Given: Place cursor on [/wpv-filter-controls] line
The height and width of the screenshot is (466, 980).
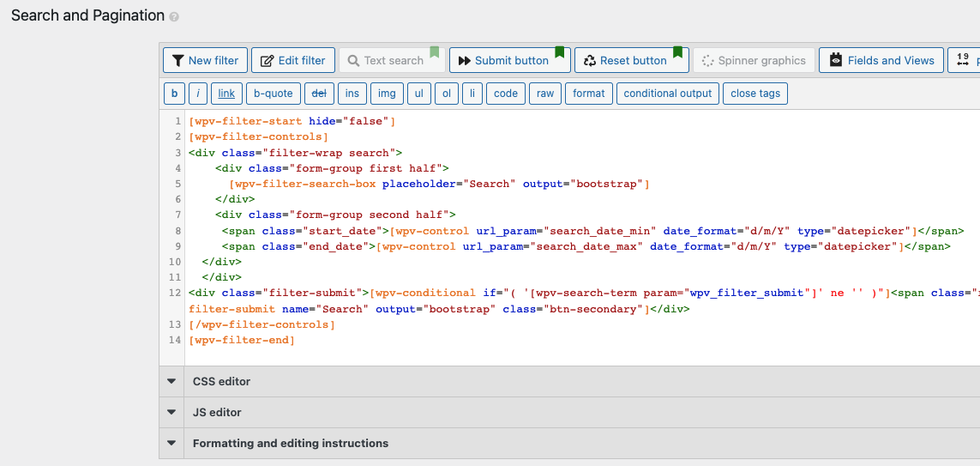Looking at the screenshot, I should [x=262, y=324].
